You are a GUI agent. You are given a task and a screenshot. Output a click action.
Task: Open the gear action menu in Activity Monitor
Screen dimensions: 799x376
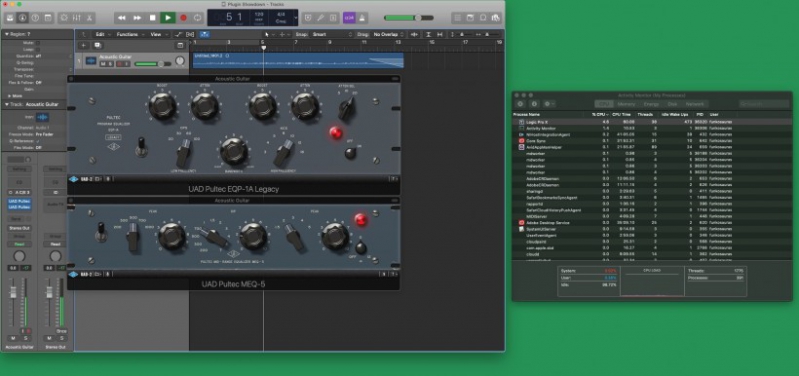pyautogui.click(x=549, y=104)
